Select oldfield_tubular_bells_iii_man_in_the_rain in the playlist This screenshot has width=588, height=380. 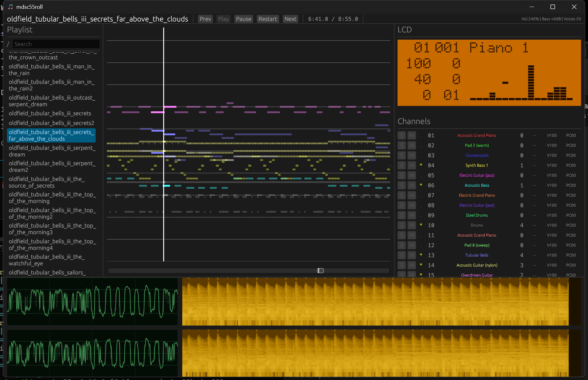pyautogui.click(x=52, y=70)
